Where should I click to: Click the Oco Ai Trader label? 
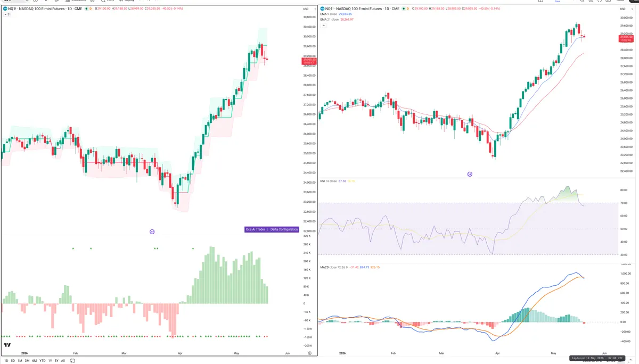(x=256, y=229)
